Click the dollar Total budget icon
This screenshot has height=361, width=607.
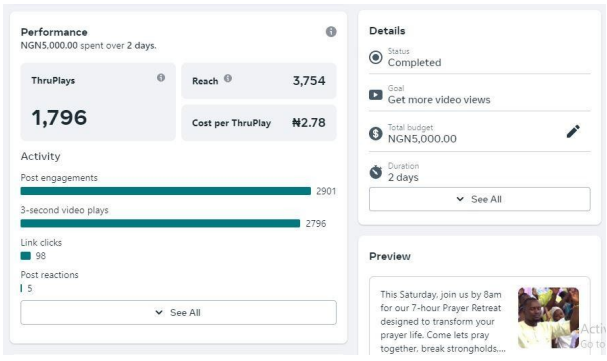pyautogui.click(x=376, y=133)
